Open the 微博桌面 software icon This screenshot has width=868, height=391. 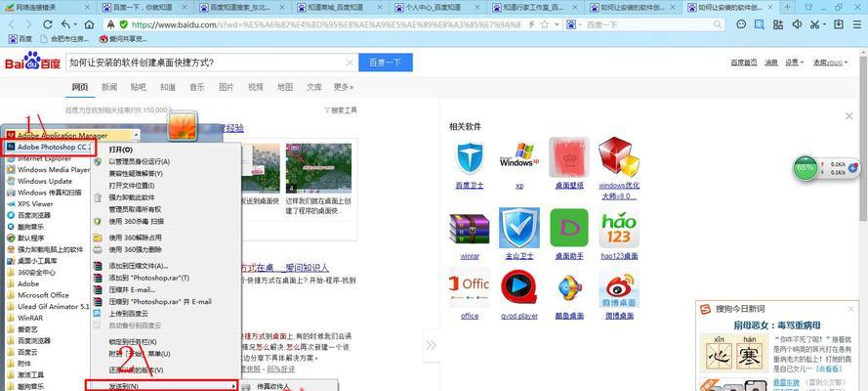tap(619, 288)
